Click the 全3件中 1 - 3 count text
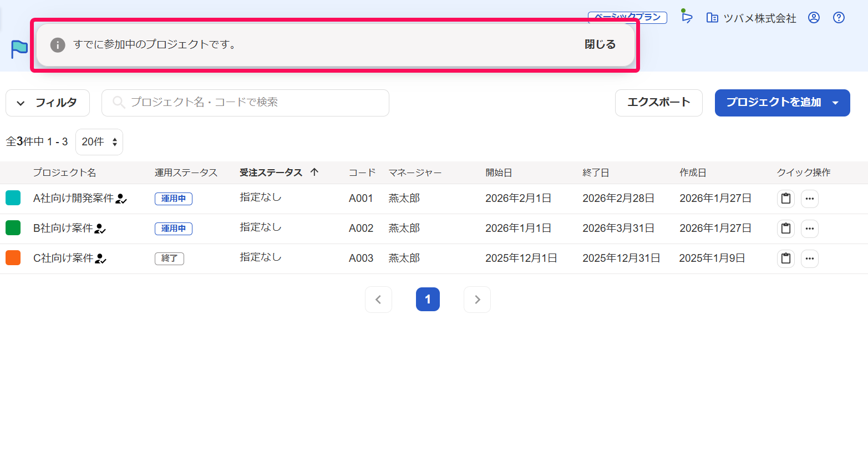The width and height of the screenshot is (868, 456). click(37, 142)
